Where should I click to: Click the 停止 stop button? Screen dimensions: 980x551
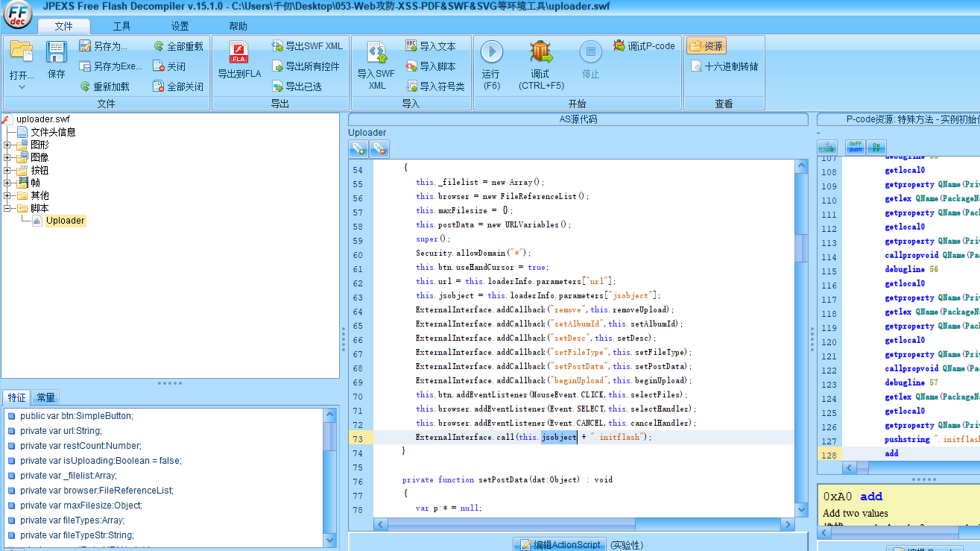coord(590,60)
